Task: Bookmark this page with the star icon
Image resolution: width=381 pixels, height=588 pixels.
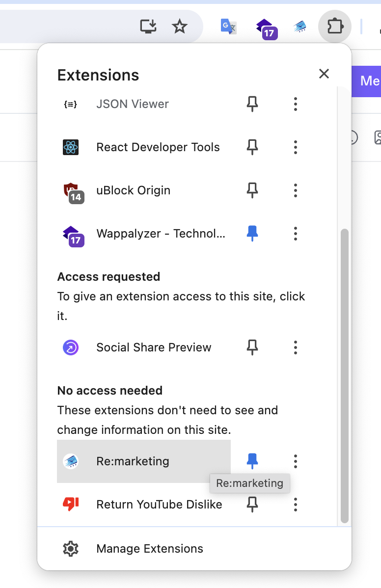Action: point(180,27)
